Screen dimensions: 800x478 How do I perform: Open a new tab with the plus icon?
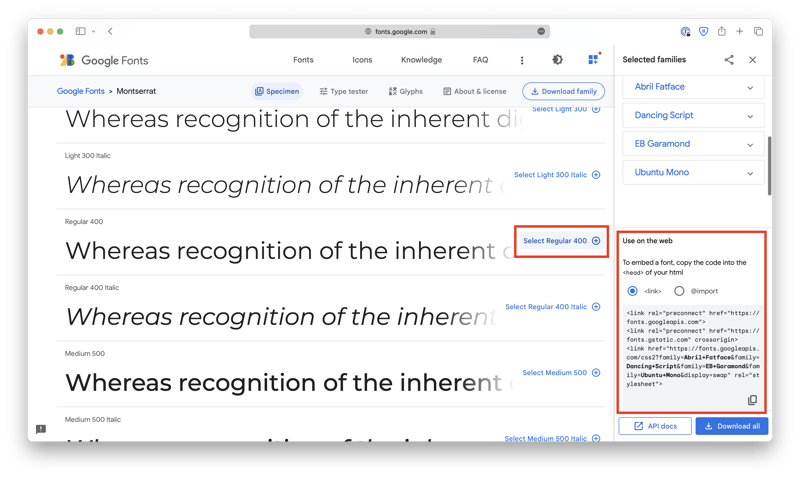739,31
